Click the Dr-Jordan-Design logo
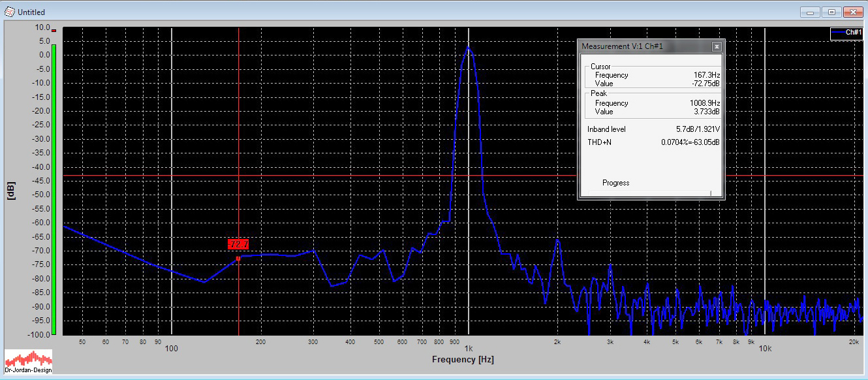This screenshot has height=380, width=868. (28, 361)
